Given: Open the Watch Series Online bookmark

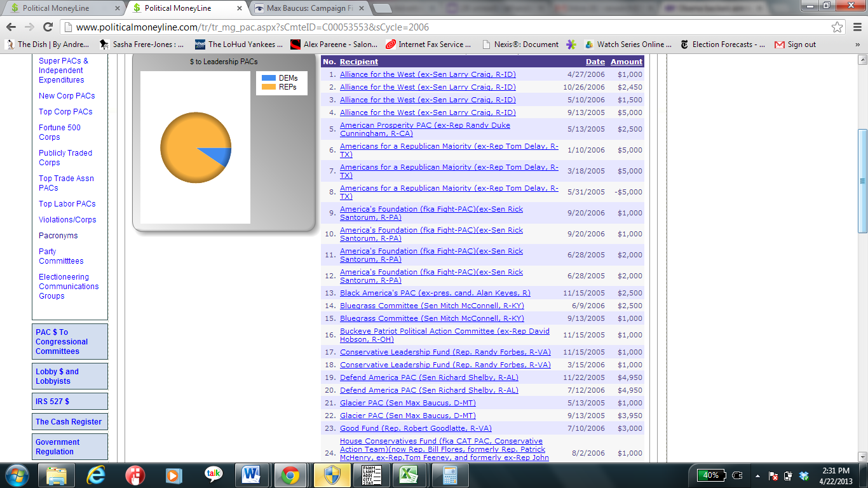Looking at the screenshot, I should pyautogui.click(x=628, y=44).
